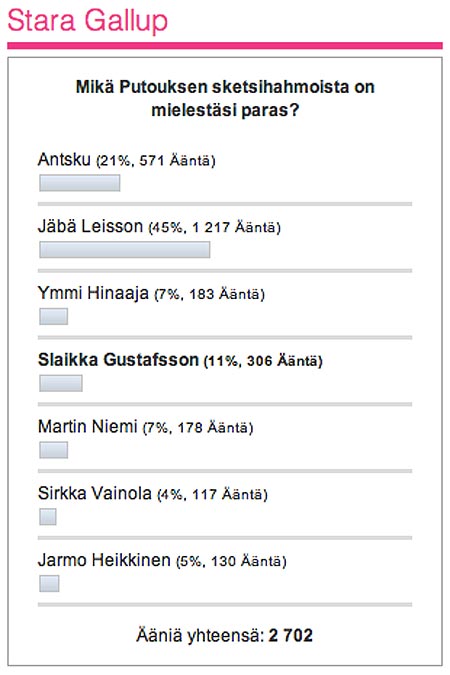The height and width of the screenshot is (675, 450).
Task: Click the total votes count 2 702
Action: click(x=291, y=635)
